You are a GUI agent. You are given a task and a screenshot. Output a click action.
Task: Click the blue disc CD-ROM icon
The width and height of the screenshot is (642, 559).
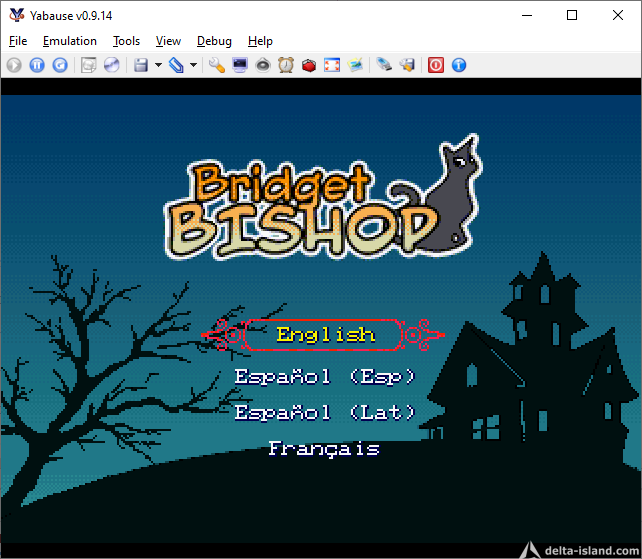point(112,65)
